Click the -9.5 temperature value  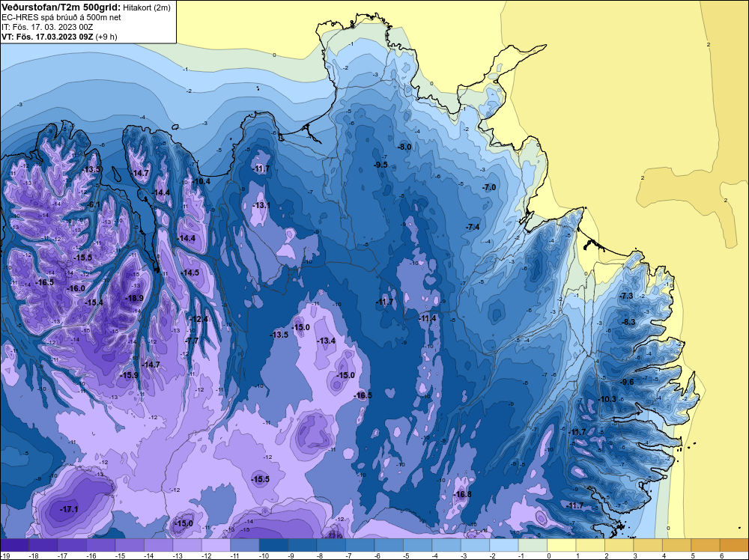point(380,165)
